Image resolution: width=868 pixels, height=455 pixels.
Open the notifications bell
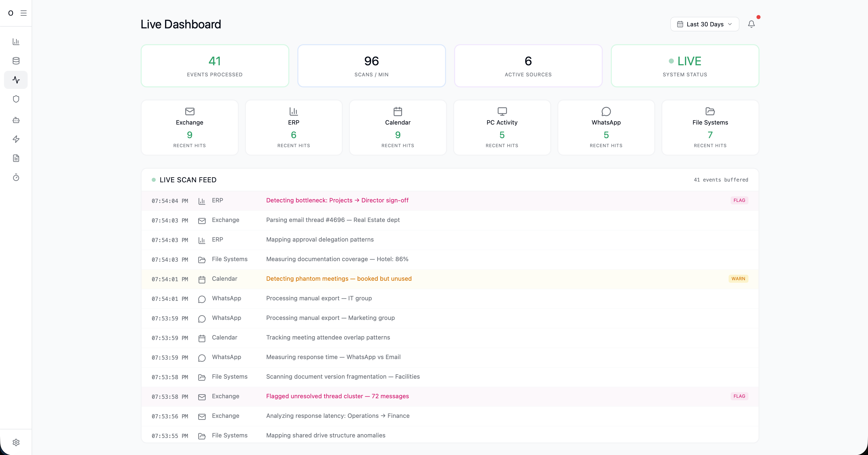tap(751, 24)
